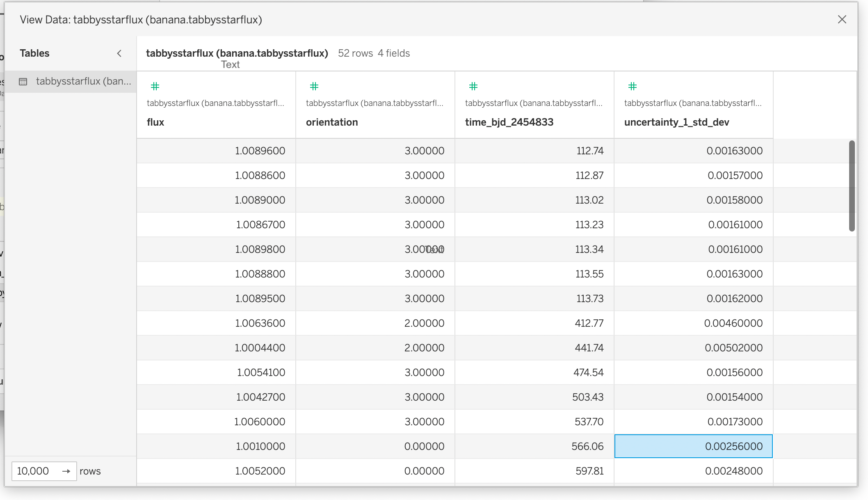Click the uncertainty_1_std_dev column header
Image resolution: width=868 pixels, height=500 pixels.
pyautogui.click(x=694, y=105)
